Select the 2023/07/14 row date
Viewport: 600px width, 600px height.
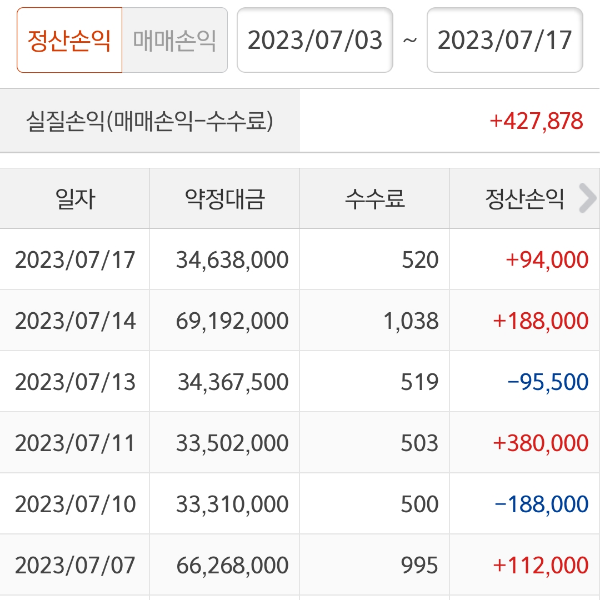(75, 321)
